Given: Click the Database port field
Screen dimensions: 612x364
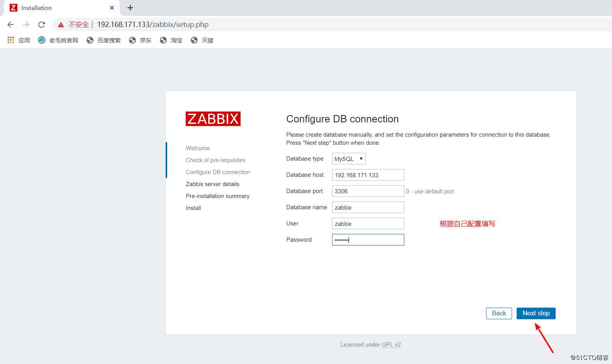Looking at the screenshot, I should (368, 191).
